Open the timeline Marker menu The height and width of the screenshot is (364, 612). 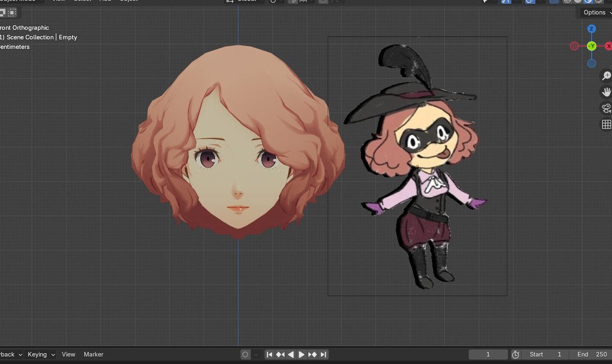coord(93,354)
